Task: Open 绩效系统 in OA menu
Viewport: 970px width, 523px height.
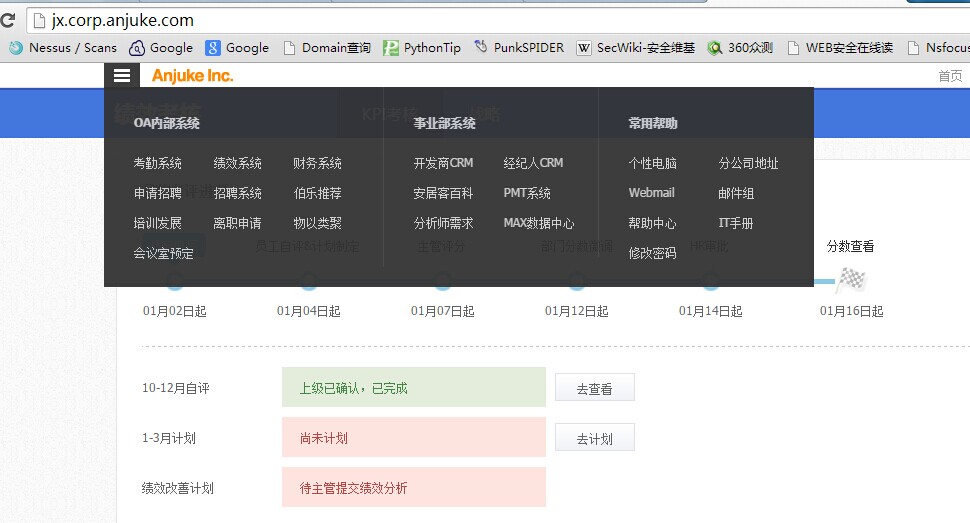Action: tap(238, 163)
